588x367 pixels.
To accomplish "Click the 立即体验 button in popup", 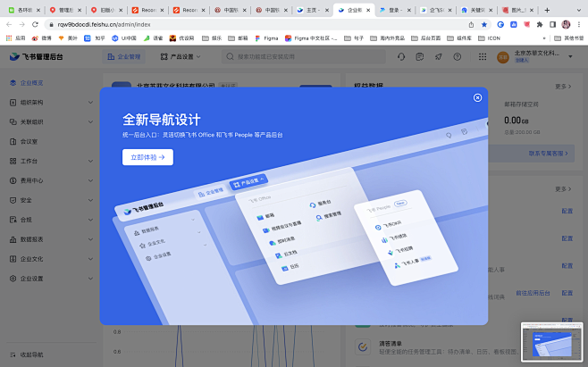I will click(x=147, y=157).
